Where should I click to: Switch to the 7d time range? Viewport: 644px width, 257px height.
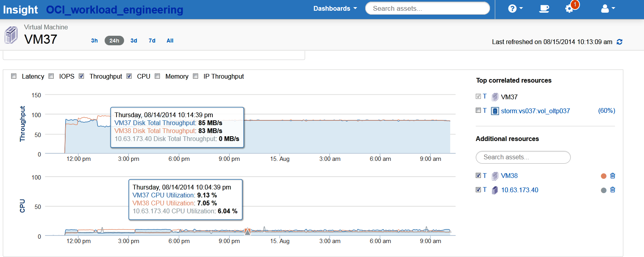click(152, 41)
